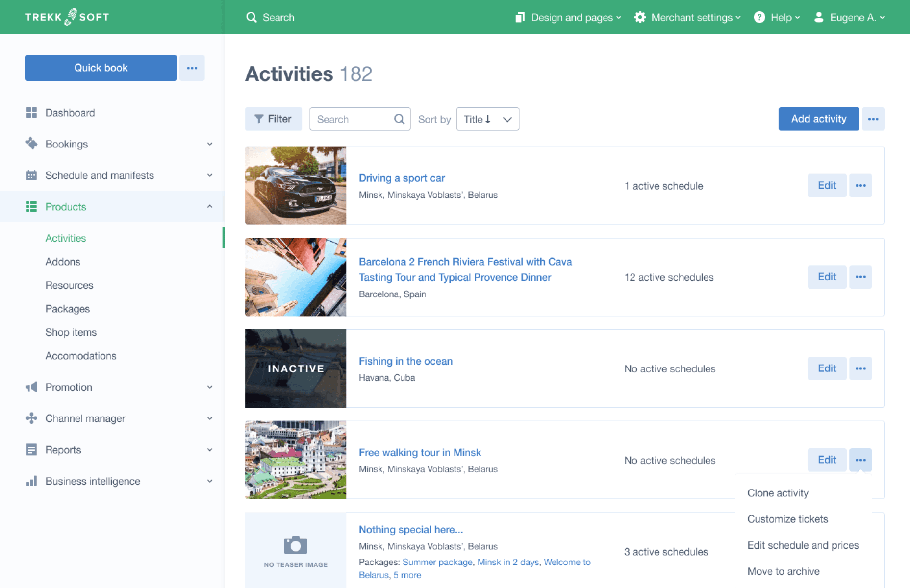Open the Sort by Title dropdown

(488, 119)
